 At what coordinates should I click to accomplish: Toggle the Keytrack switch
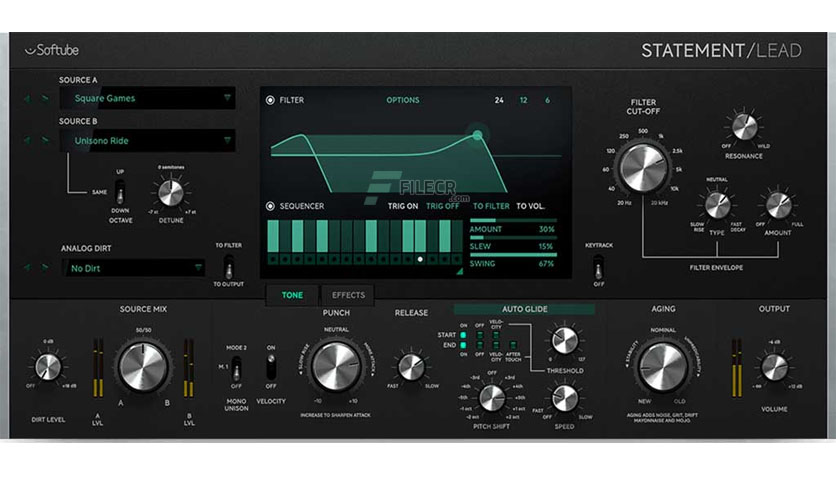click(599, 267)
